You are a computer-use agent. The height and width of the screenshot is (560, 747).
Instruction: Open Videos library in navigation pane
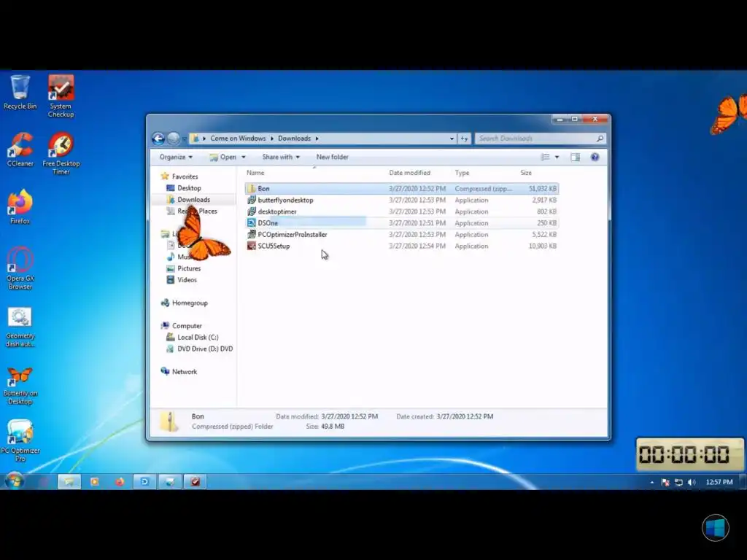182,280
